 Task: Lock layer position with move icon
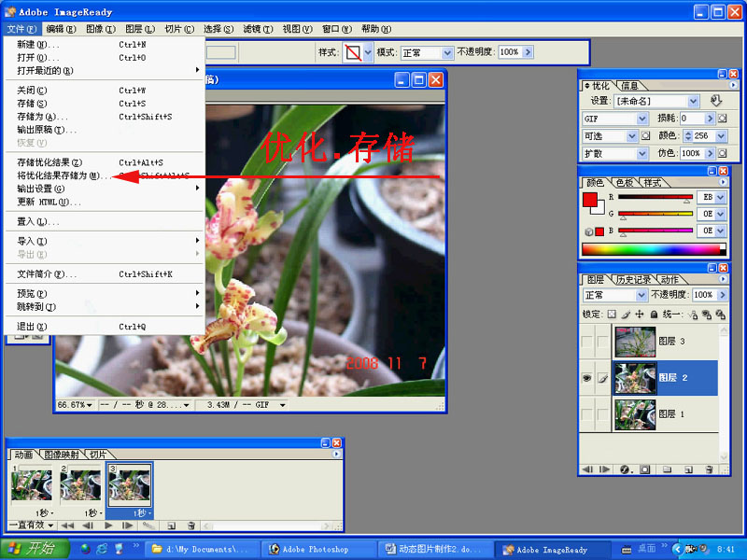click(640, 314)
